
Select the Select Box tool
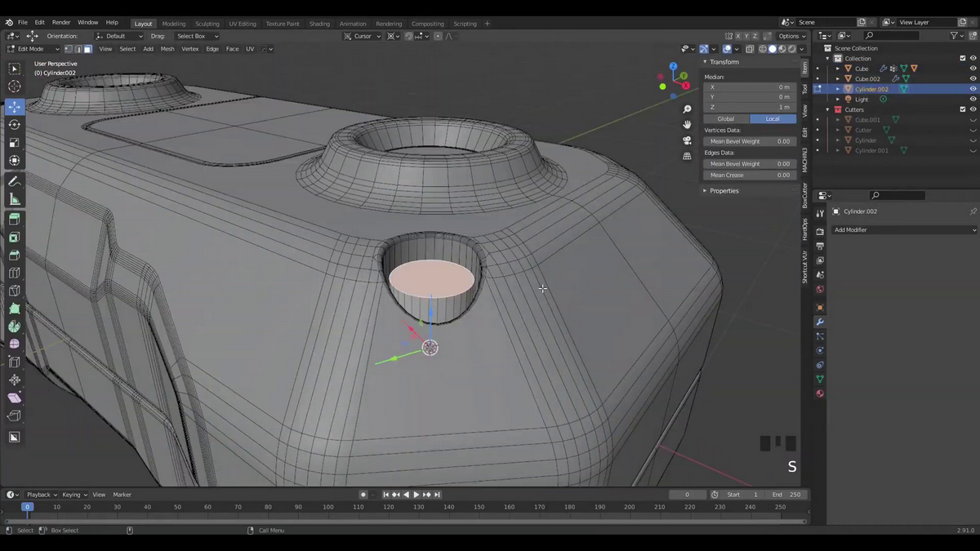[14, 69]
